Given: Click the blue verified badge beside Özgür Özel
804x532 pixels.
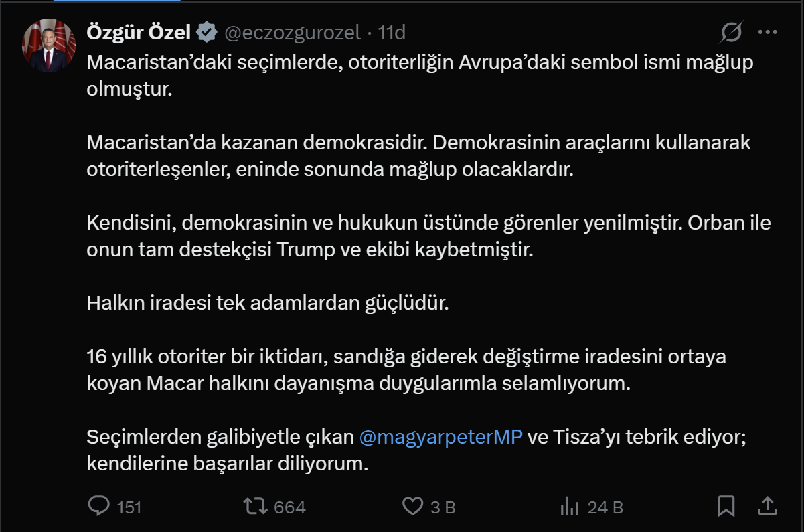Looking at the screenshot, I should click(207, 32).
